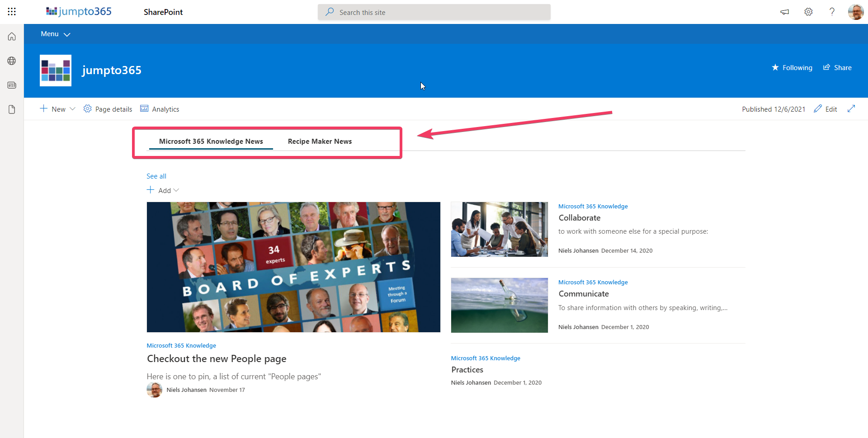
Task: Toggle Following off for jumpto365 site
Action: (x=792, y=67)
